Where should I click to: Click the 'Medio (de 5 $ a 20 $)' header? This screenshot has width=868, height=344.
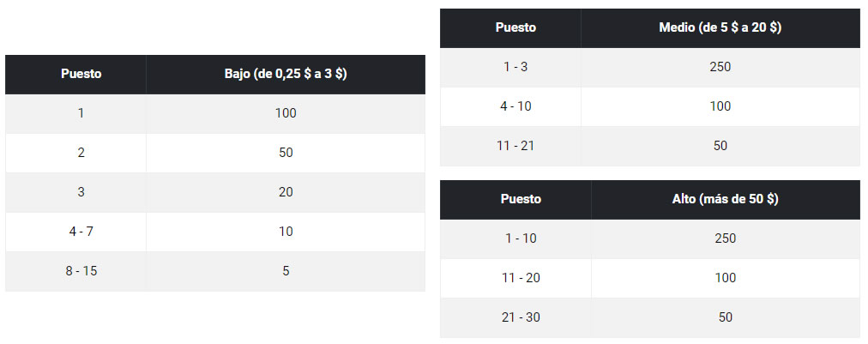point(720,27)
